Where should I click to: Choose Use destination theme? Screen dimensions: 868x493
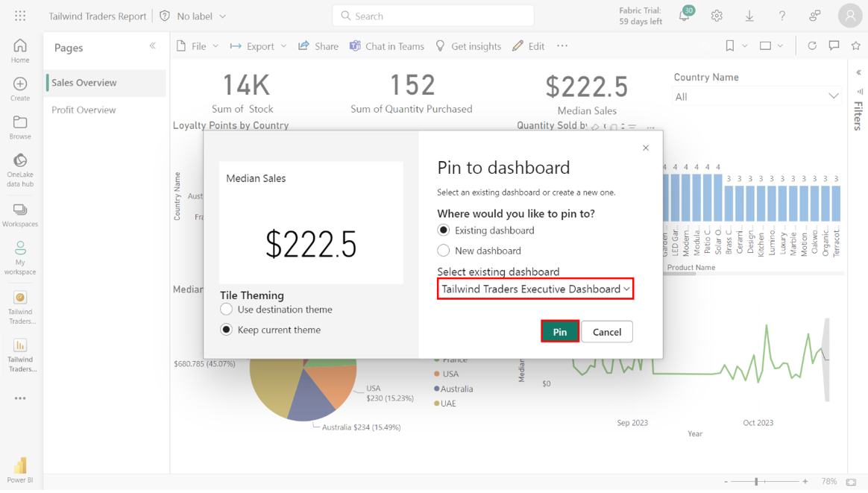click(227, 310)
